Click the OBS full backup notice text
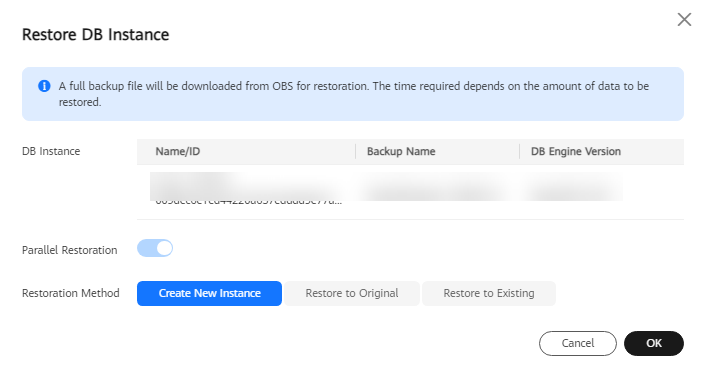Viewport: 704px width, 376px height. tap(354, 94)
